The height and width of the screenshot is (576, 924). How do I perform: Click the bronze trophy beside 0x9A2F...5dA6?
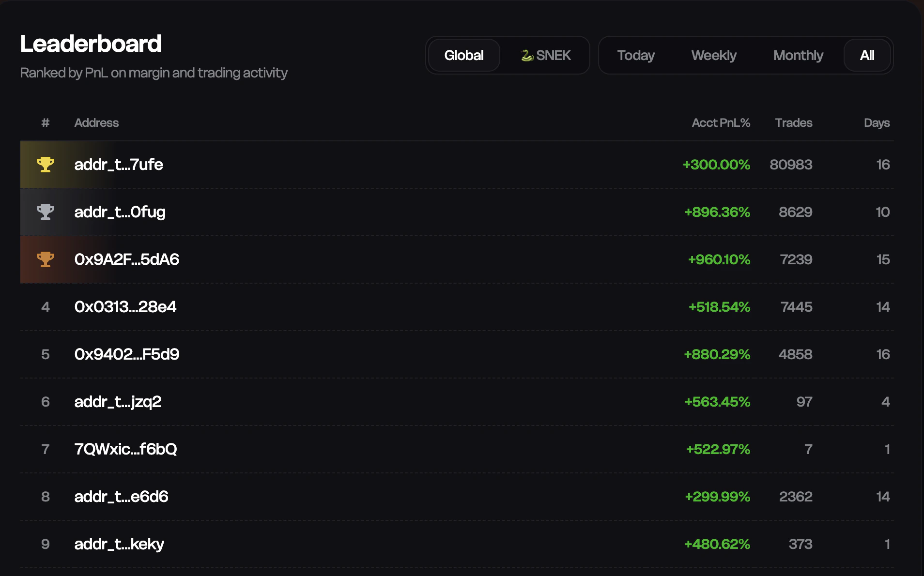pos(45,259)
